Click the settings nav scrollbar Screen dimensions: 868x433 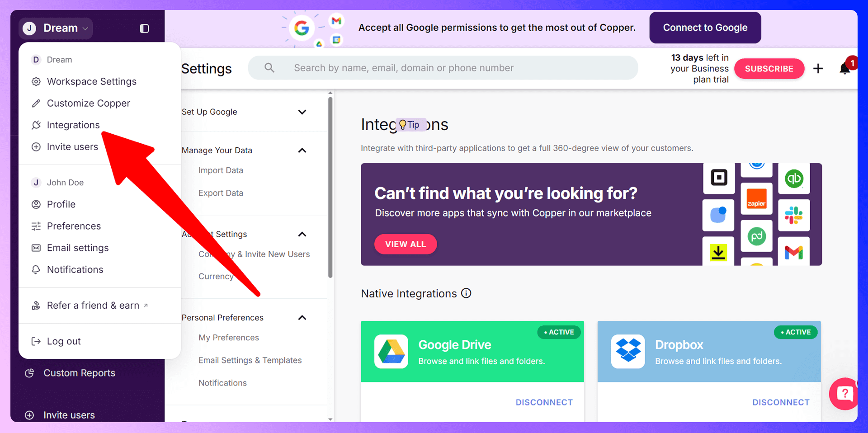coord(330,188)
